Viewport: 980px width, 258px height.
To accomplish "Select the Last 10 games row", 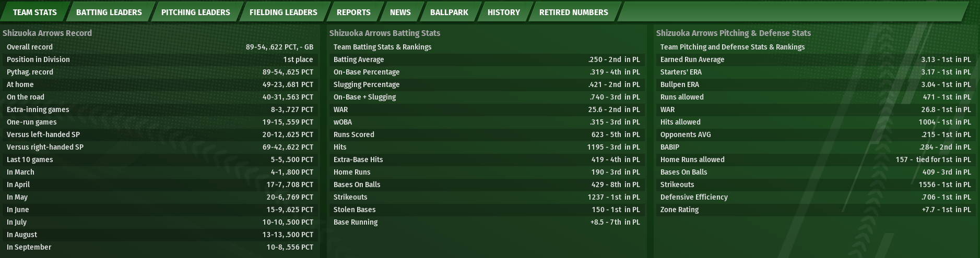I will pyautogui.click(x=160, y=159).
